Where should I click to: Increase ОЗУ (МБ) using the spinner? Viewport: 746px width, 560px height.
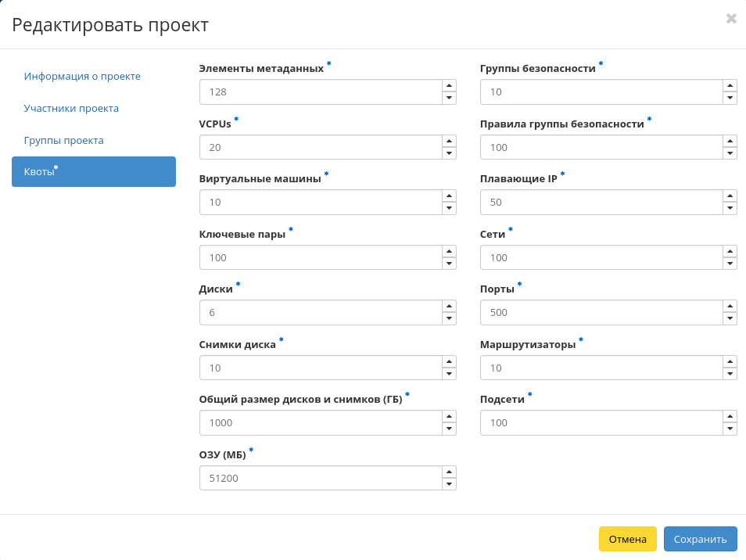coord(449,472)
